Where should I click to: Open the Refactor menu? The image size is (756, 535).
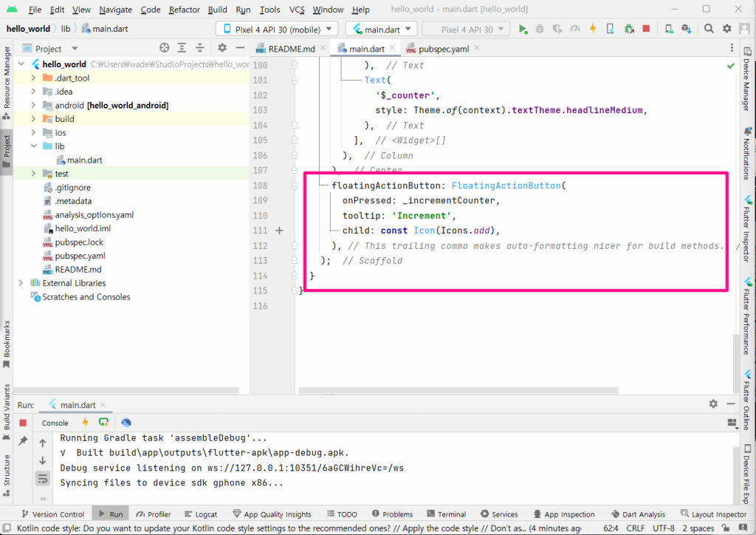(x=184, y=10)
